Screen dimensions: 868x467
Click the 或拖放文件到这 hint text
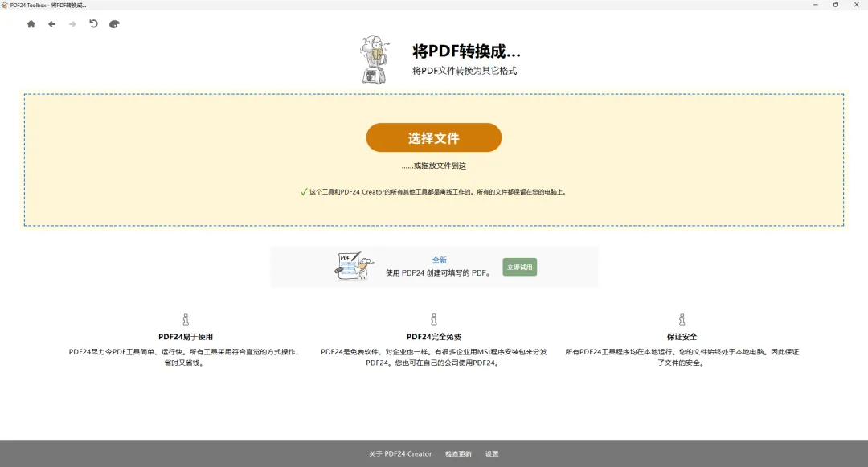coord(434,166)
